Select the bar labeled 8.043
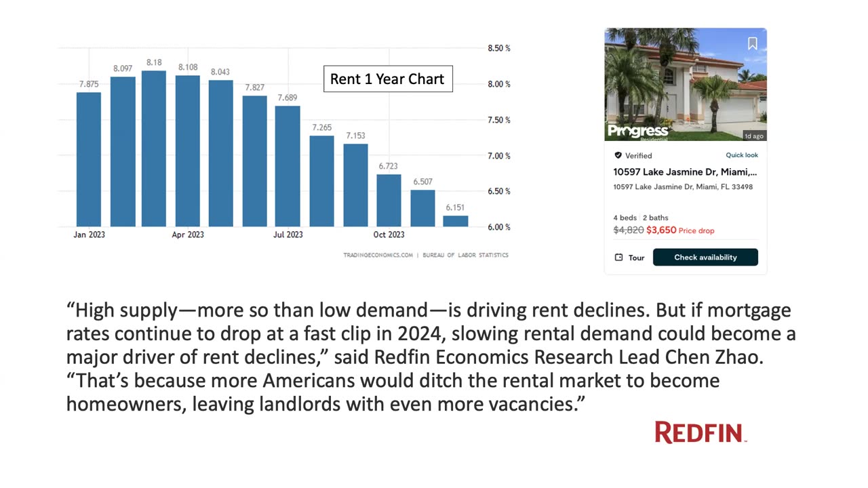Image resolution: width=868 pixels, height=488 pixels. (221, 153)
